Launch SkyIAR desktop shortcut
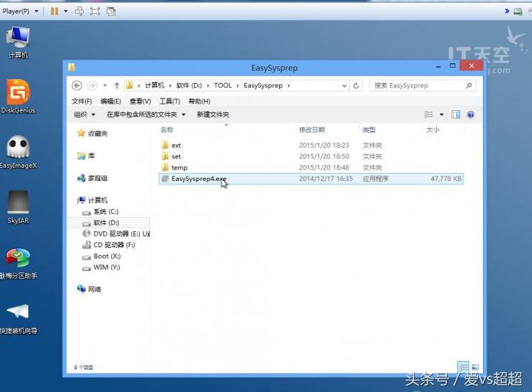Image resolution: width=532 pixels, height=392 pixels. tap(18, 208)
